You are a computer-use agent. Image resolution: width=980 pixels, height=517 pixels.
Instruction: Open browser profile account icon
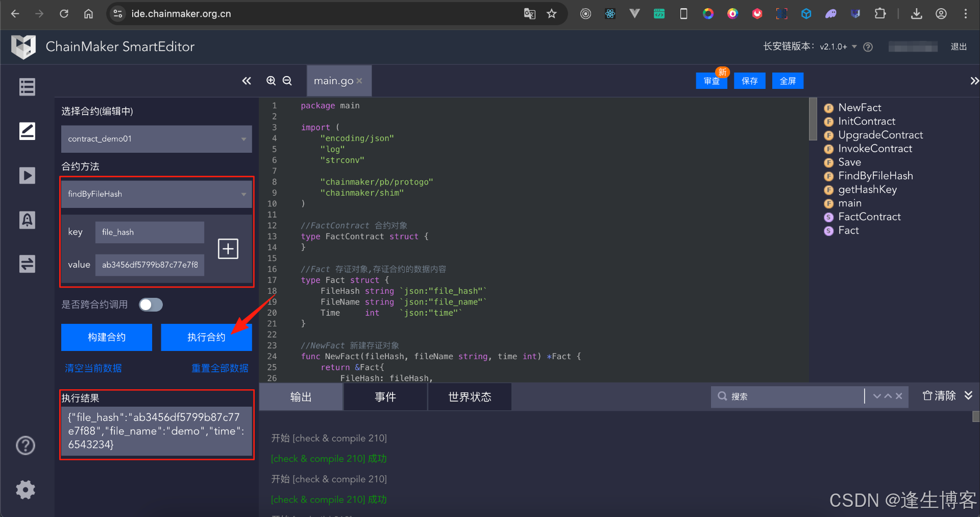941,14
